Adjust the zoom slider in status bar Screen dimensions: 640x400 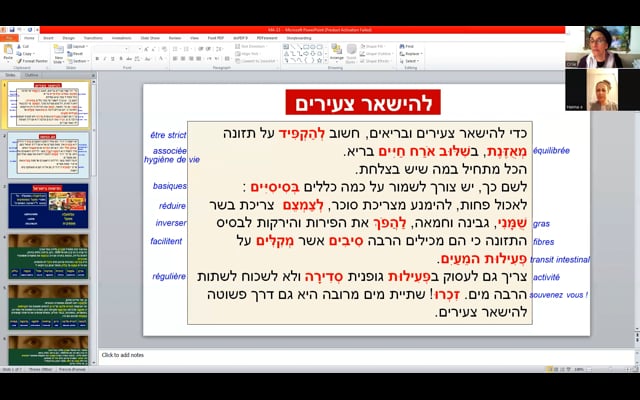(609, 369)
